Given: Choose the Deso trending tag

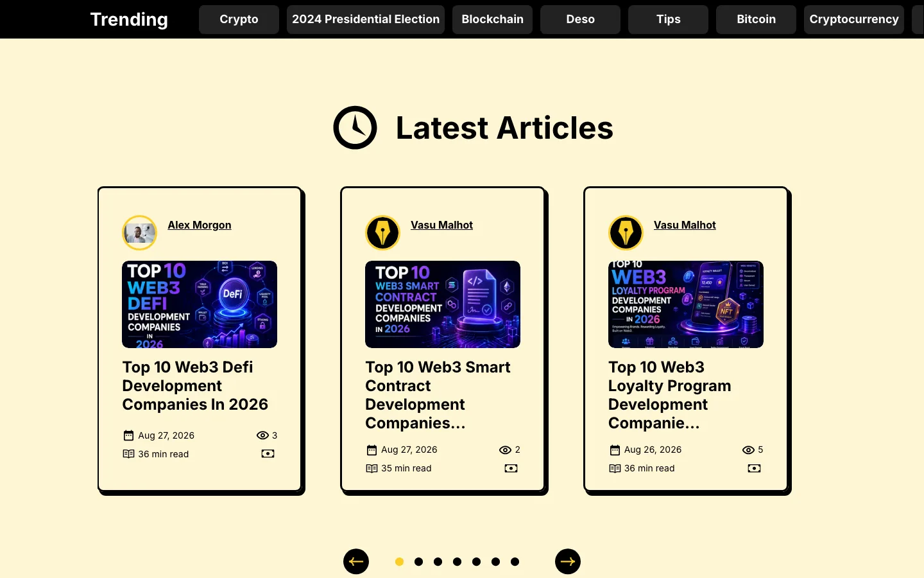Looking at the screenshot, I should 580,19.
